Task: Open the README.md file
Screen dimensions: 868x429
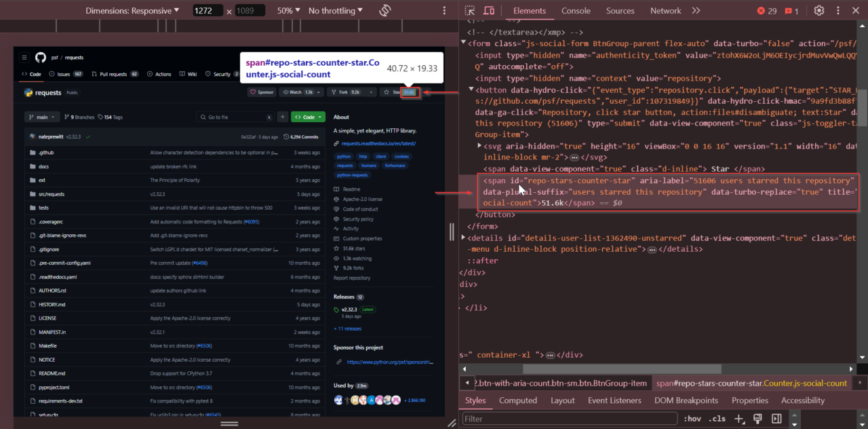Action: point(52,373)
